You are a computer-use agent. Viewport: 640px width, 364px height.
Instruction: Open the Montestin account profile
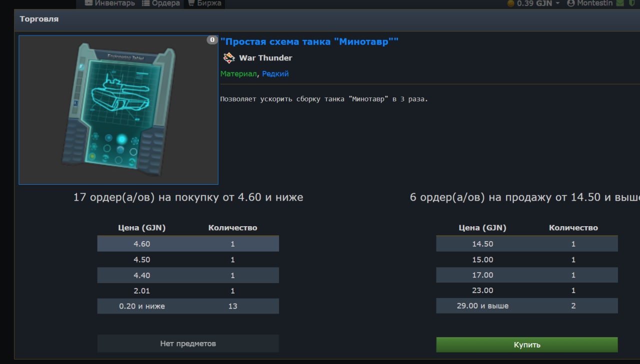coord(590,3)
